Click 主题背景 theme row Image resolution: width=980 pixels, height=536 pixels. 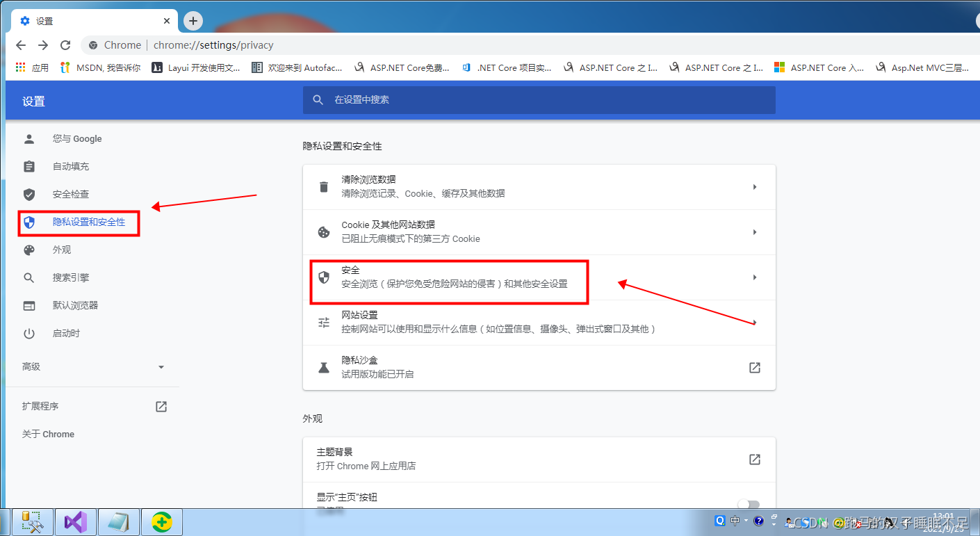tap(539, 460)
